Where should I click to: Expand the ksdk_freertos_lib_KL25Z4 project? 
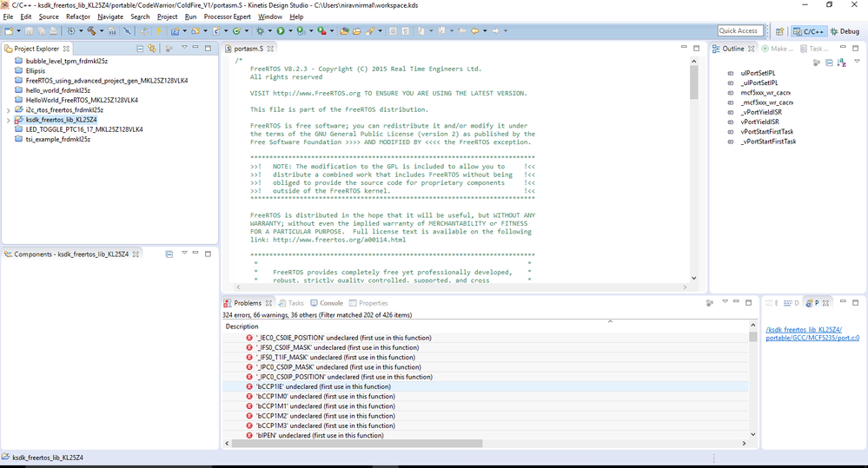pyautogui.click(x=9, y=120)
